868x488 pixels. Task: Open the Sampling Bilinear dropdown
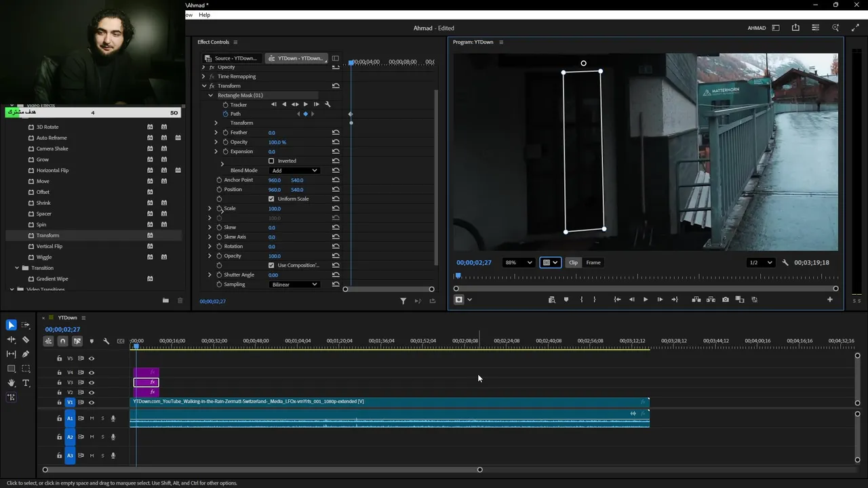pyautogui.click(x=294, y=285)
